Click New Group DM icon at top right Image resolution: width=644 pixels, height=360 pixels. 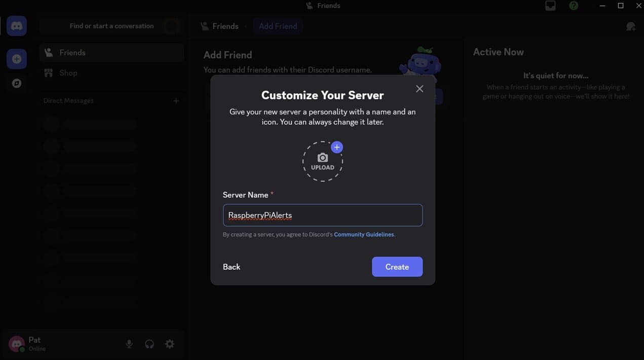click(631, 26)
